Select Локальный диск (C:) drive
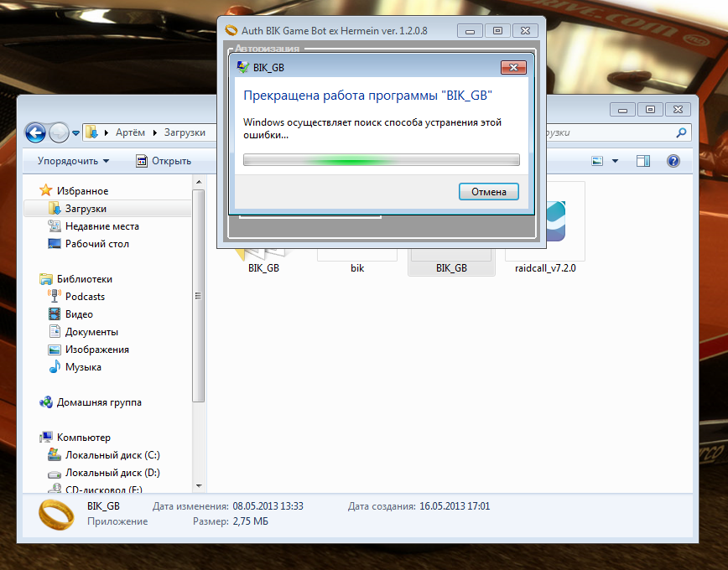Screen dimensions: 728x570 point(112,455)
